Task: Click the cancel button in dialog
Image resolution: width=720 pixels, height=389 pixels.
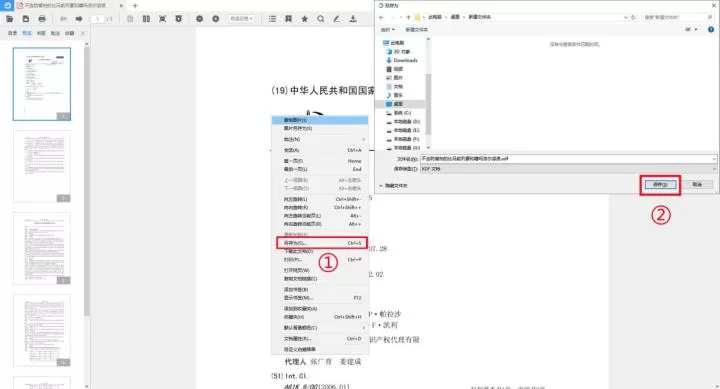Action: (x=697, y=185)
